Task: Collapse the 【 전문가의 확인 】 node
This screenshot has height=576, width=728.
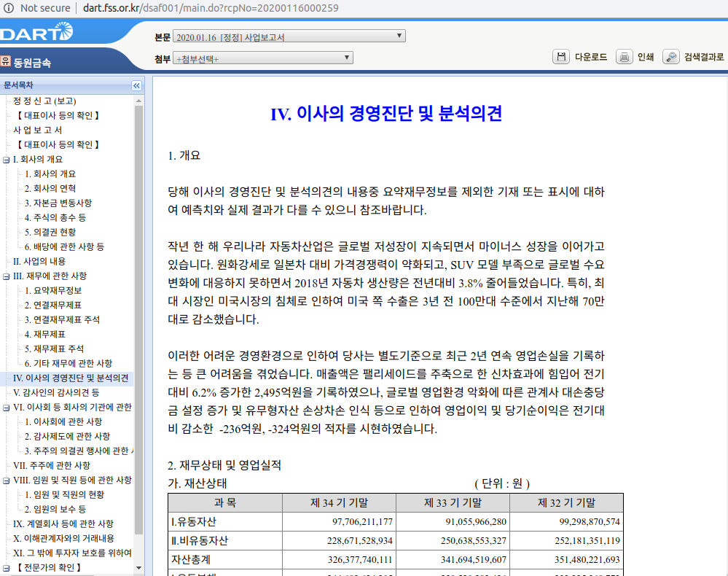Action: (x=6, y=568)
